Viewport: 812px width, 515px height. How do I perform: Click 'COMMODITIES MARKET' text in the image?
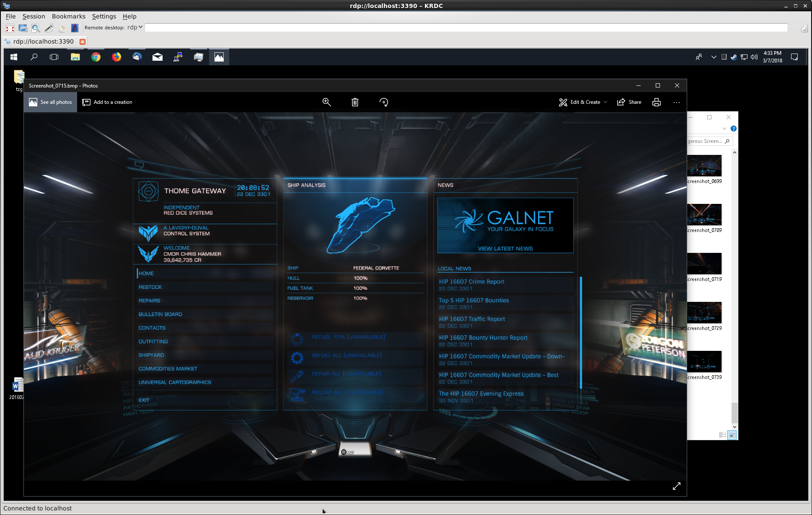[x=168, y=369]
